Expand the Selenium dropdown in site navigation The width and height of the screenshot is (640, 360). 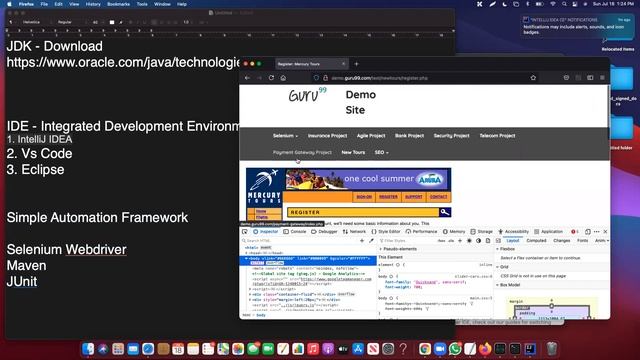coord(285,136)
